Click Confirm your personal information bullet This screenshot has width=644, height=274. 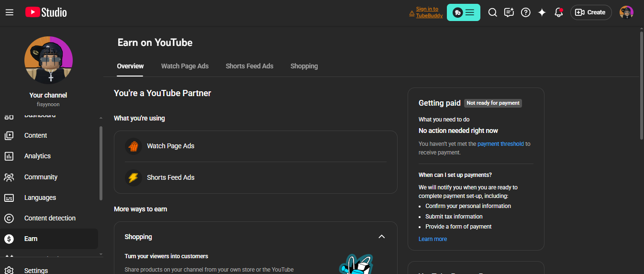(x=468, y=206)
